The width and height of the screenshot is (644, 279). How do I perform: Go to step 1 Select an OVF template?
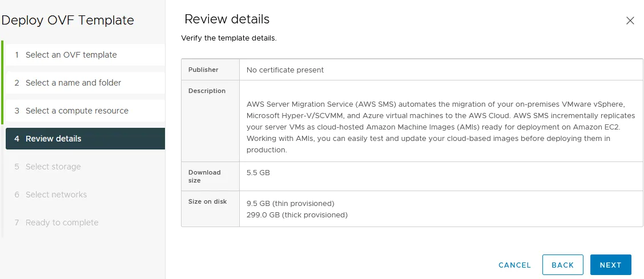pos(71,55)
